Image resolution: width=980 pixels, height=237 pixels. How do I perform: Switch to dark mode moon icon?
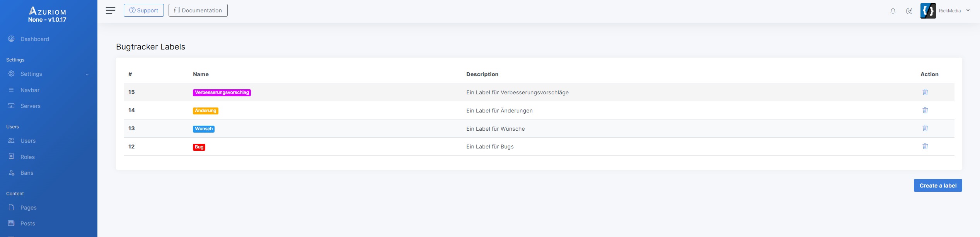click(909, 11)
